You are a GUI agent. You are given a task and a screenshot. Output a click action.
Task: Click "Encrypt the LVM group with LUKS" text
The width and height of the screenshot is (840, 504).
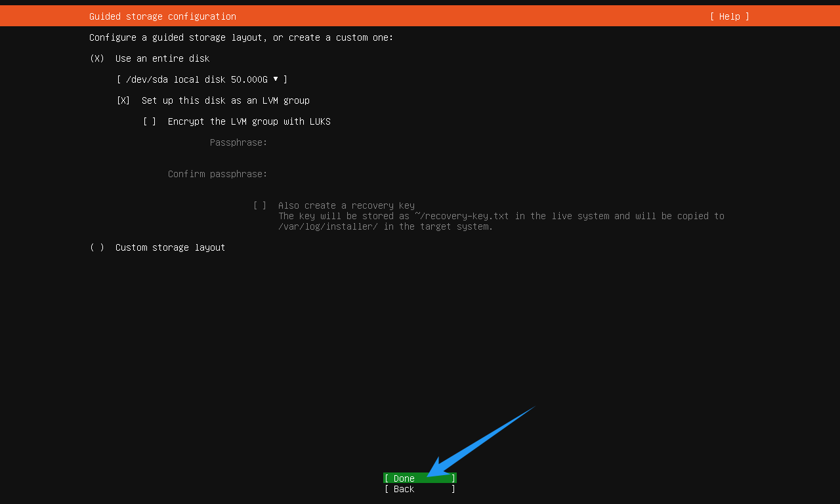click(249, 121)
